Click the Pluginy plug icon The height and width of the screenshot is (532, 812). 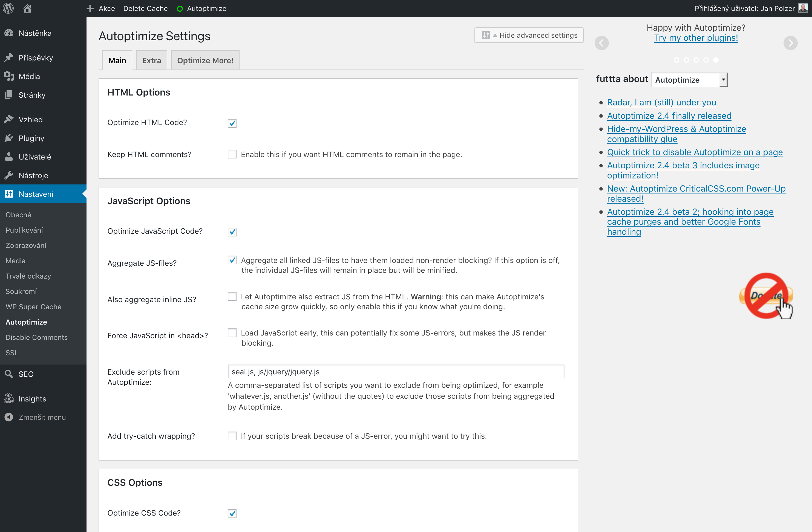[x=9, y=138]
